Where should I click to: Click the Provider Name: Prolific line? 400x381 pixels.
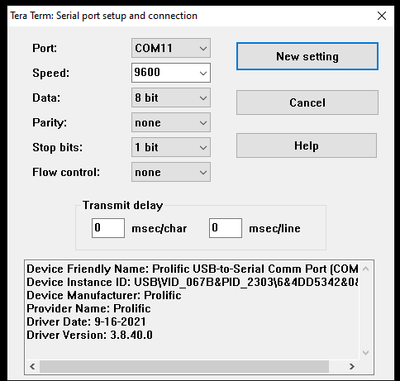(x=89, y=308)
